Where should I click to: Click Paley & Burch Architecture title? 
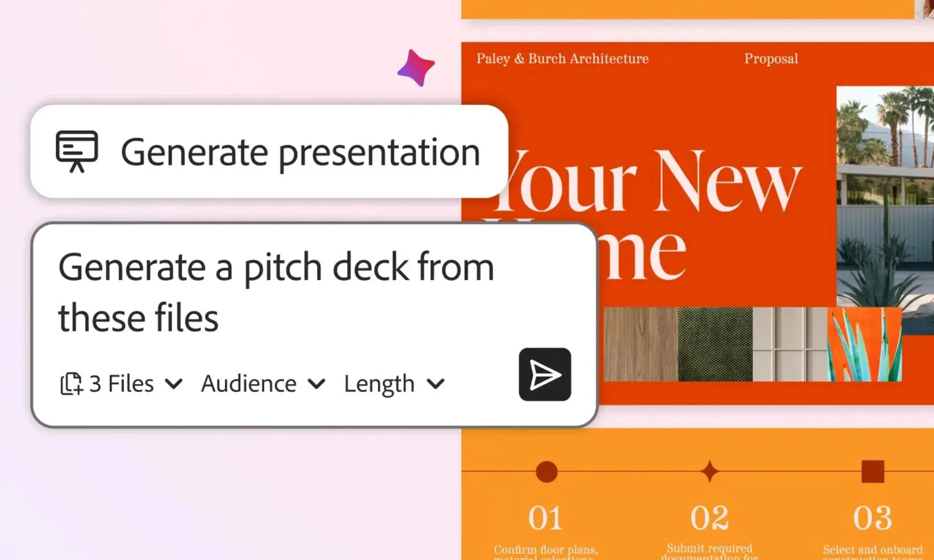point(562,59)
